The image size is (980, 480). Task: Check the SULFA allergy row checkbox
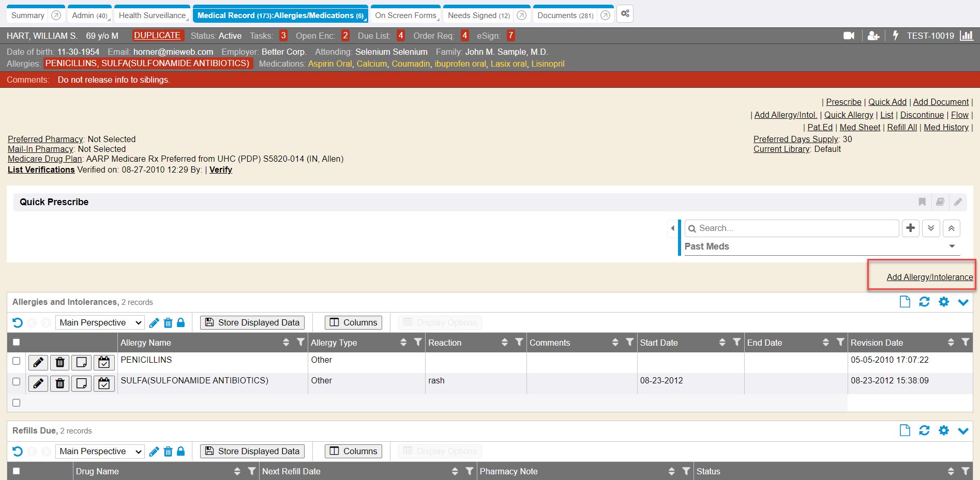pyautogui.click(x=17, y=382)
